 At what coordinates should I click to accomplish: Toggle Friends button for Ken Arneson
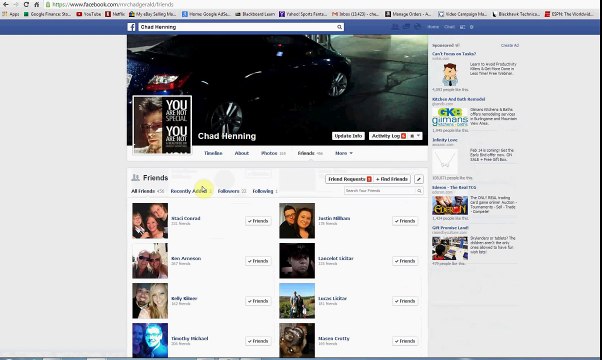(x=258, y=261)
